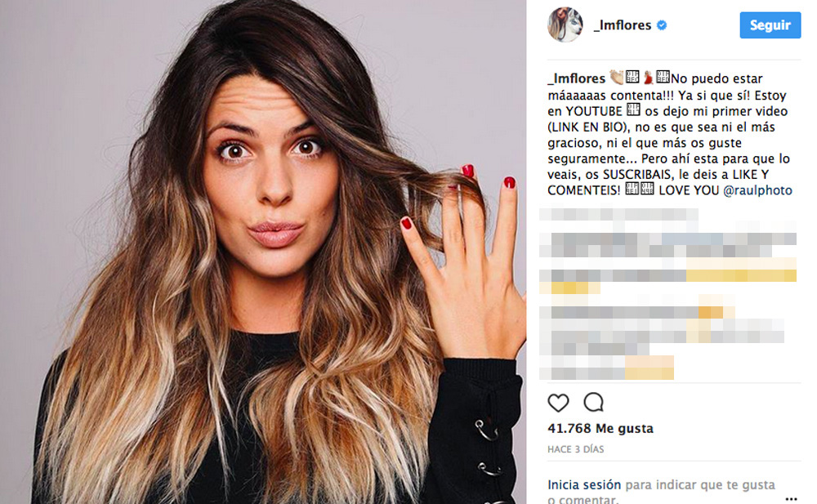This screenshot has height=504, width=817.
Task: Visit the @raulphoto mention link
Action: coord(757,190)
